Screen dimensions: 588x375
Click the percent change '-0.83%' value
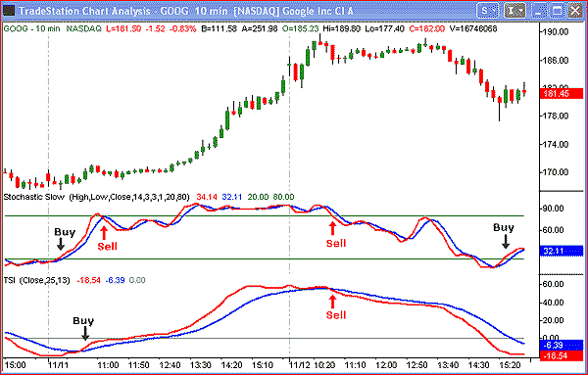182,28
